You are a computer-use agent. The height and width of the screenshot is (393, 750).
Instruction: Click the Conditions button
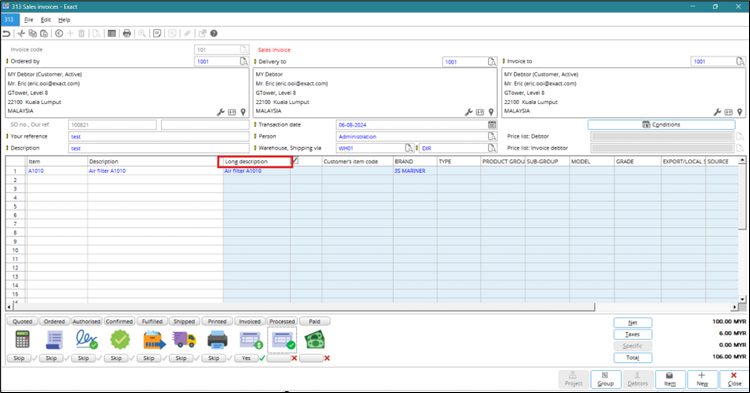coord(662,124)
